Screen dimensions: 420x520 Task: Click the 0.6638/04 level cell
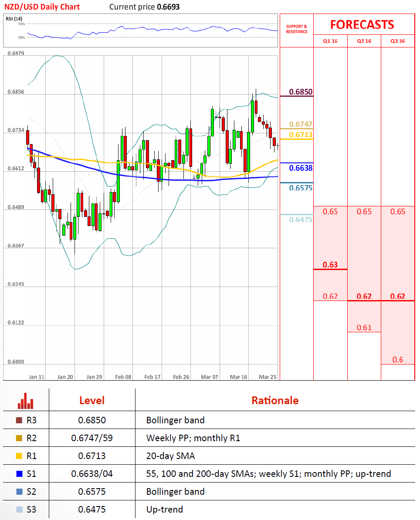pos(92,474)
